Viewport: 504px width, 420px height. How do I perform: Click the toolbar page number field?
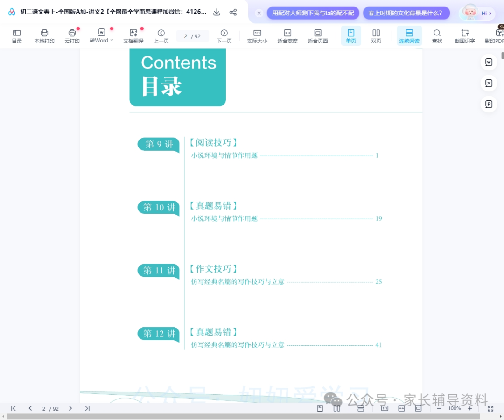pyautogui.click(x=192, y=36)
